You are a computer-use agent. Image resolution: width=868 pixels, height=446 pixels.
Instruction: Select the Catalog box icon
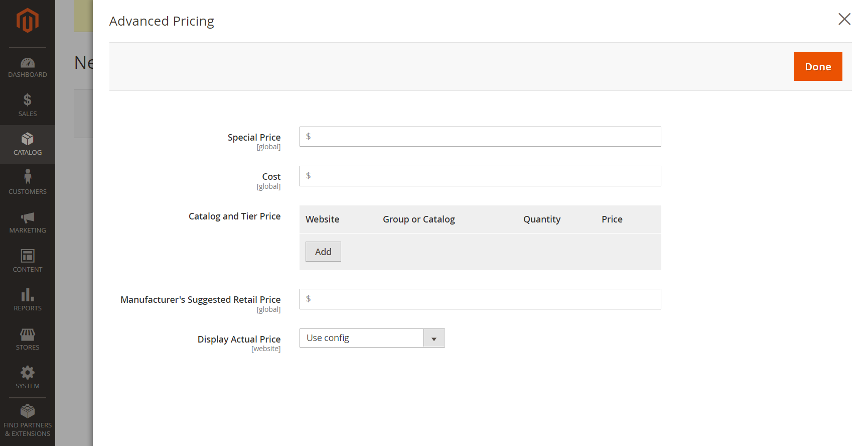point(28,139)
